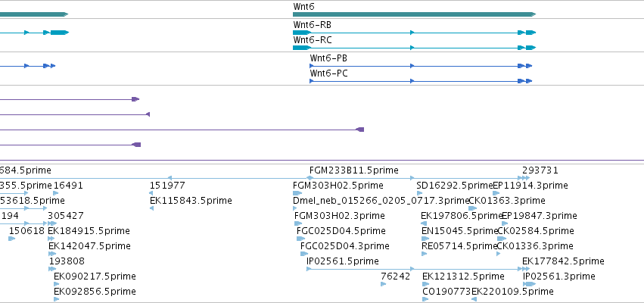
Task: Select the FGM233B11.5prime EST label
Action: tap(354, 170)
